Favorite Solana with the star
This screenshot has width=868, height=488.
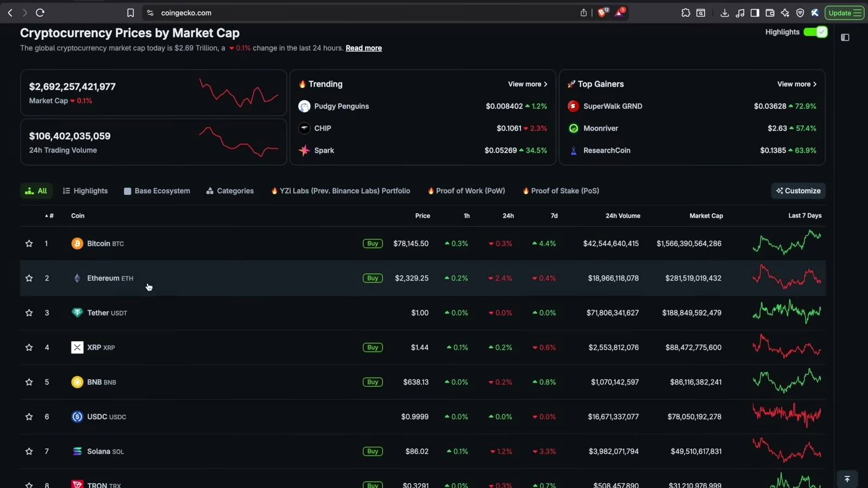click(29, 452)
